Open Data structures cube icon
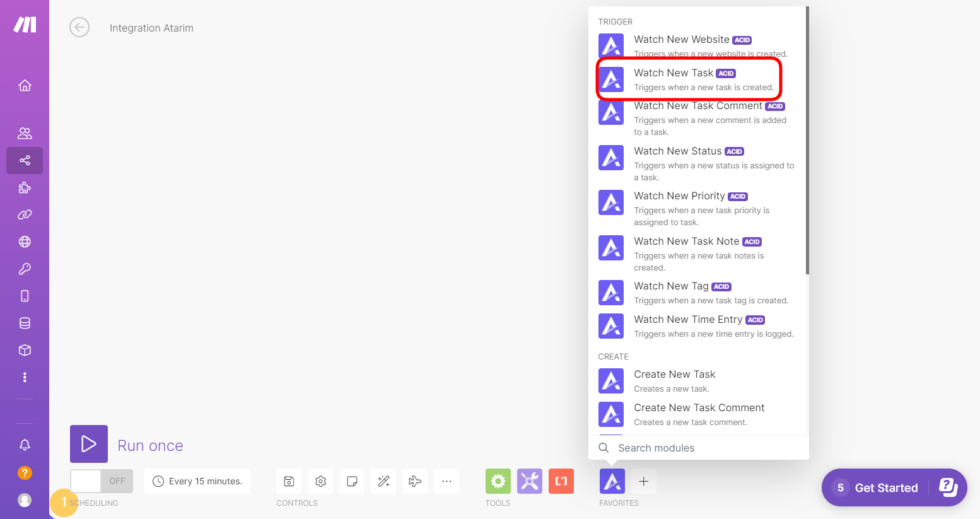The image size is (980, 519). coord(25,350)
